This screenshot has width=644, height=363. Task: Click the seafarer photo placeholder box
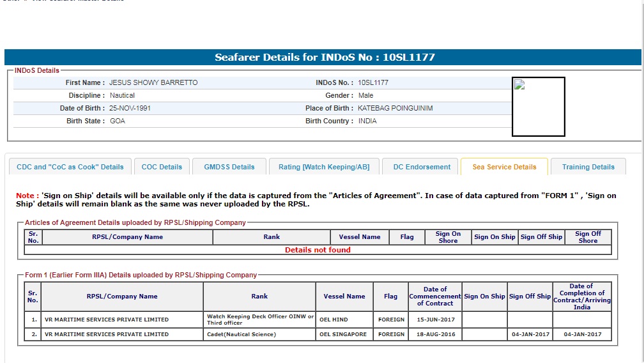pos(539,112)
